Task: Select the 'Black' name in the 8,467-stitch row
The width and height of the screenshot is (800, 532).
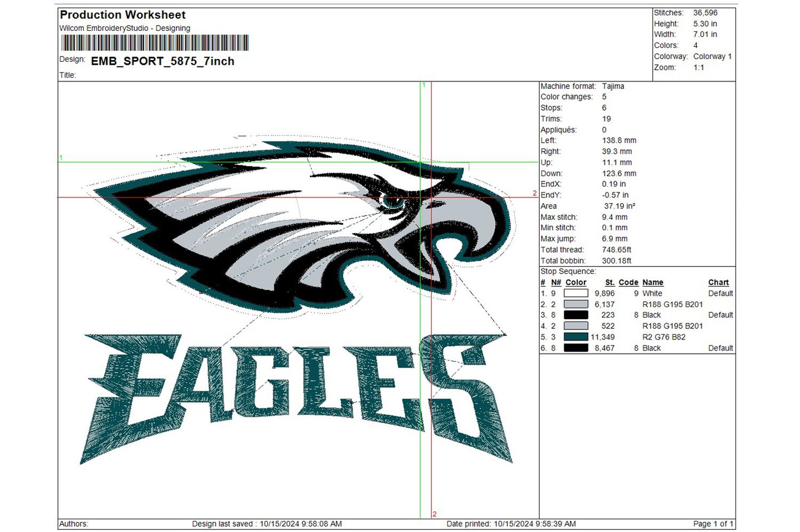Action: (x=652, y=348)
